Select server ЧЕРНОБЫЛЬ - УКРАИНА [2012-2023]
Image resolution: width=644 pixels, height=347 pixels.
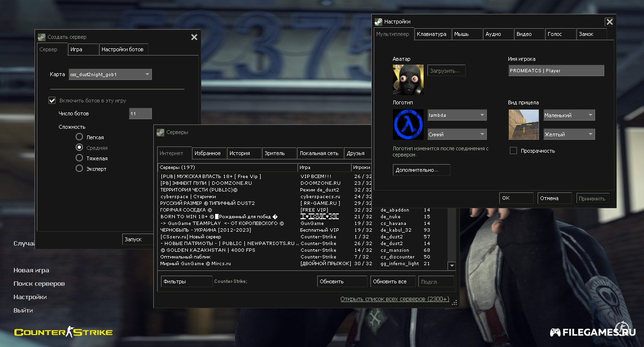(302, 230)
